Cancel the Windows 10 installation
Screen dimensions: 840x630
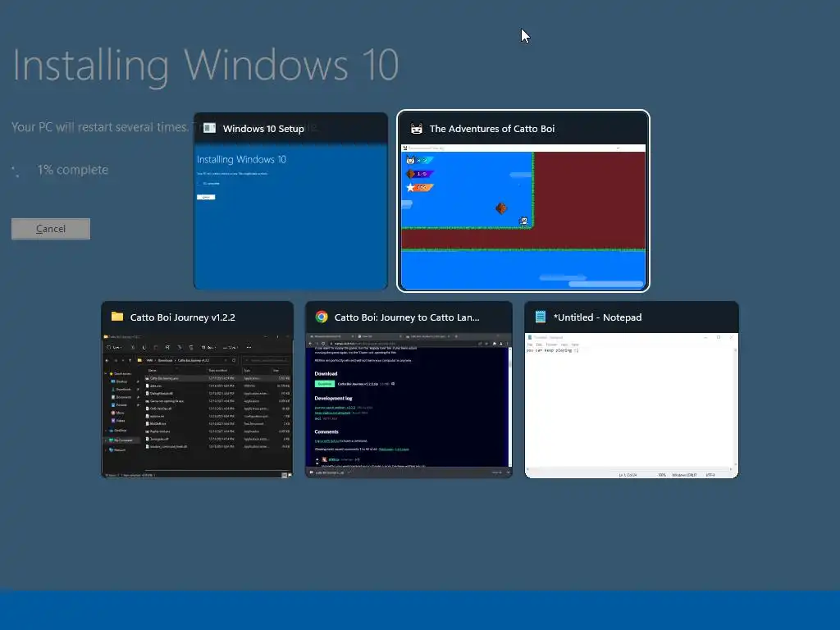[51, 229]
